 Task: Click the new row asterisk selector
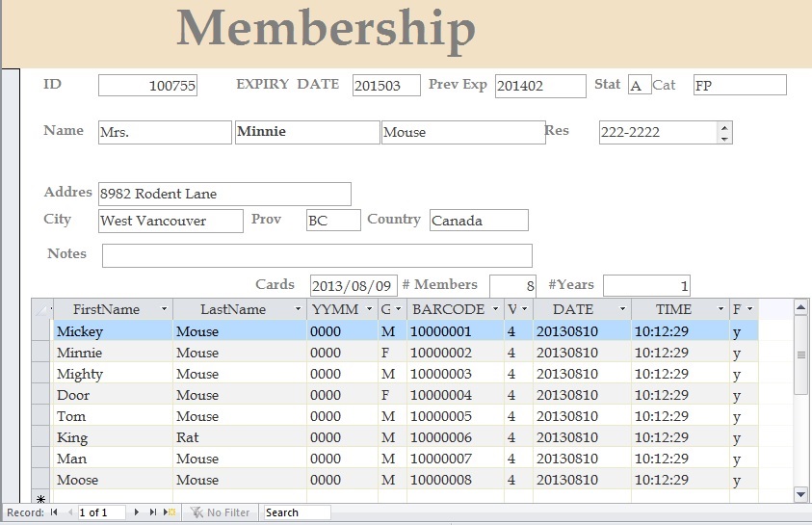[42, 498]
